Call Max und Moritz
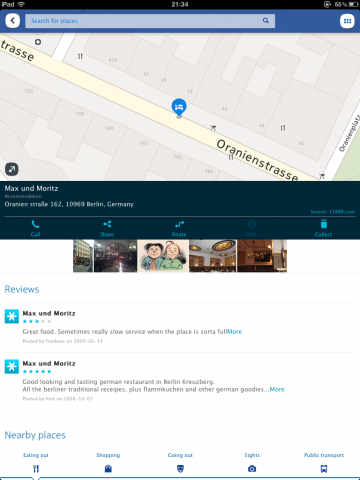Image resolution: width=360 pixels, height=480 pixels. (x=35, y=228)
